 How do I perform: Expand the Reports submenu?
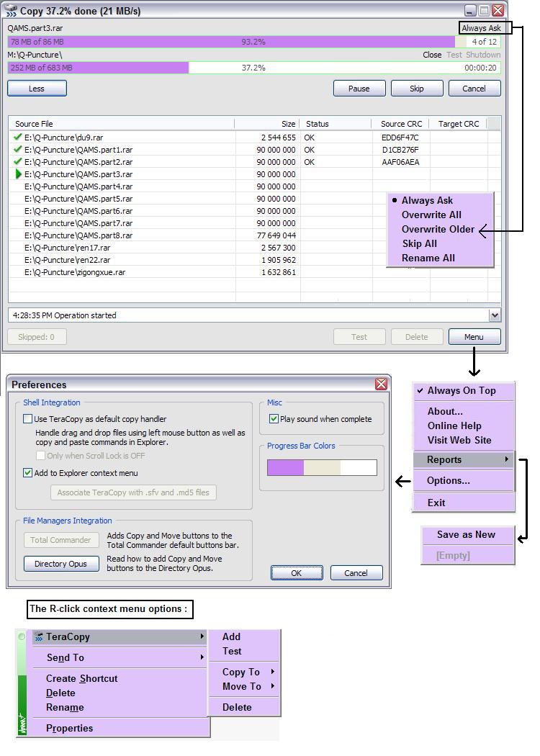pos(464,459)
